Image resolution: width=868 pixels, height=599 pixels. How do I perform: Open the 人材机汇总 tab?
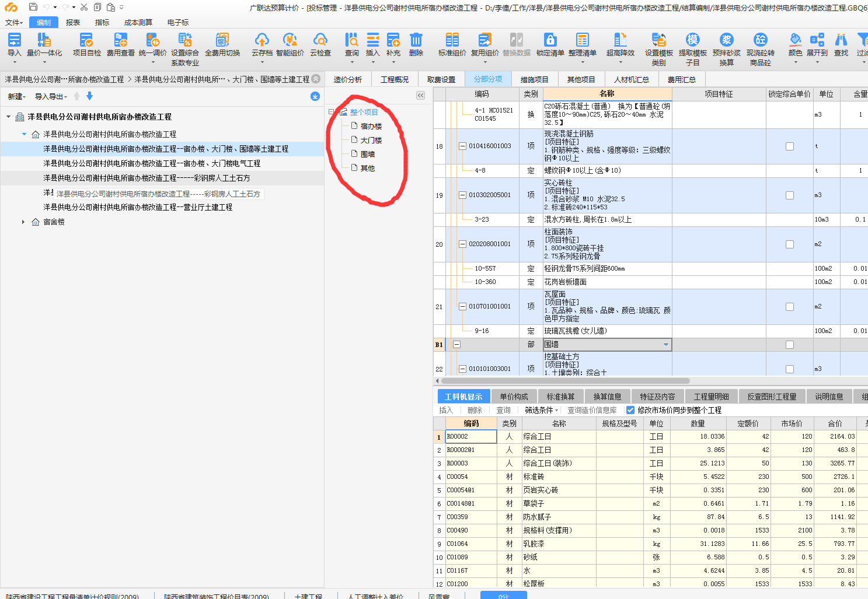click(632, 79)
